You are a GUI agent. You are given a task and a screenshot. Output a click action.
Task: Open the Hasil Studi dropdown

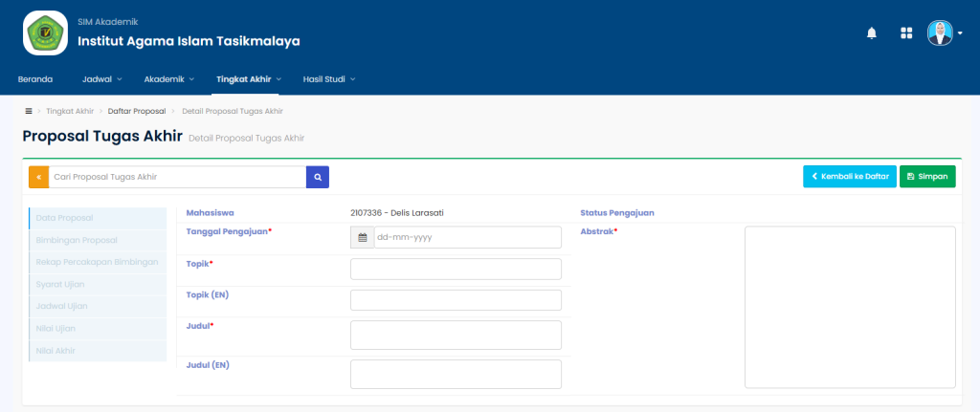[x=328, y=79]
